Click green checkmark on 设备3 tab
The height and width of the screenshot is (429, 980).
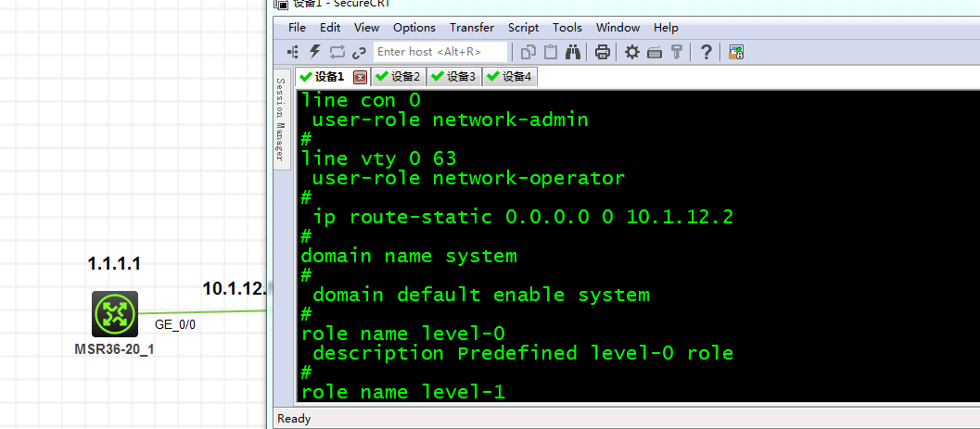(439, 77)
